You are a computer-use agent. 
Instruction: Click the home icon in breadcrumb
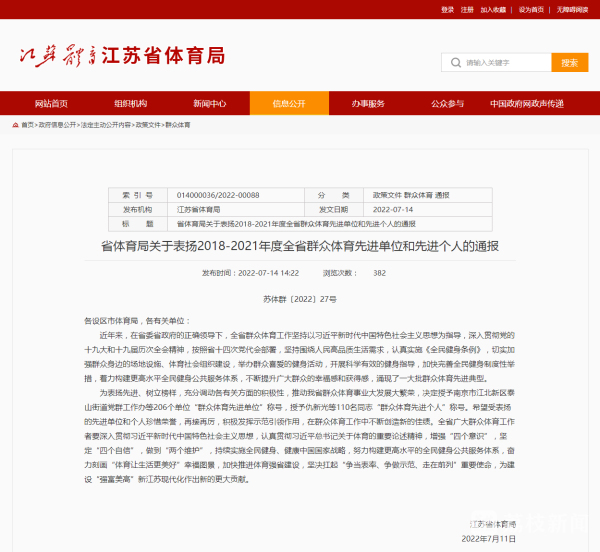coord(17,125)
